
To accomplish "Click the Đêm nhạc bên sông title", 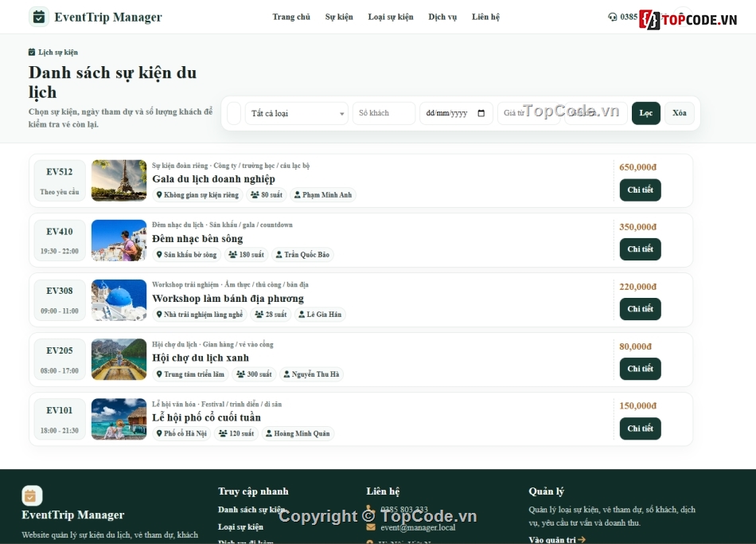I will click(197, 238).
